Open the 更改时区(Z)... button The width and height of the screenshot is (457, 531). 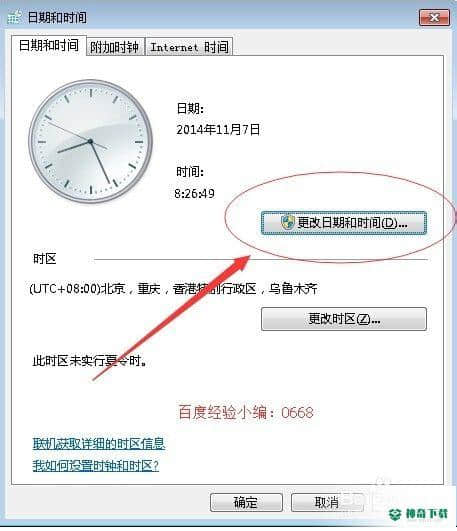point(344,319)
